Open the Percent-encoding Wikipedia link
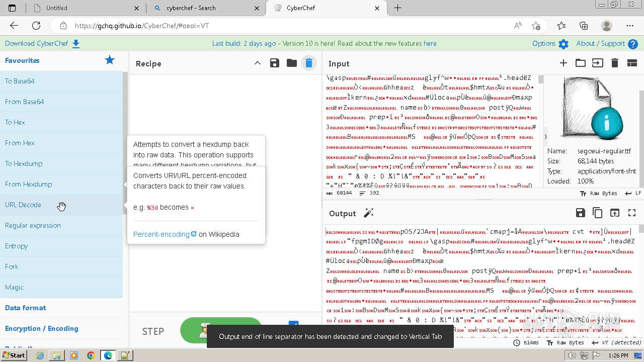The height and width of the screenshot is (362, 644). pos(165,234)
